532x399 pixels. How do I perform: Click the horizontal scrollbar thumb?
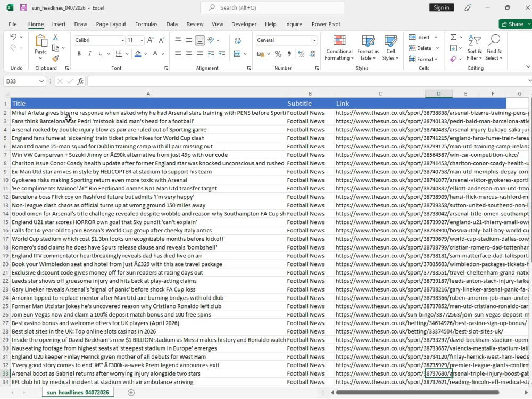click(x=417, y=393)
